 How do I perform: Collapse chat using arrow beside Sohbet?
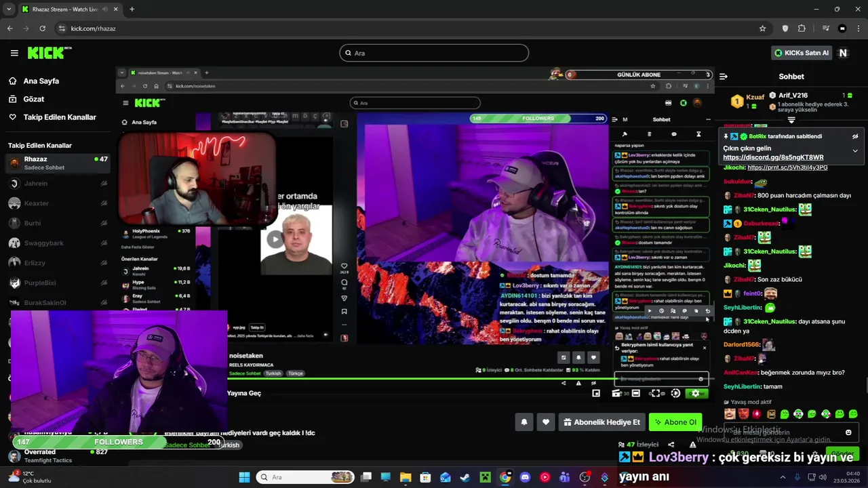click(x=724, y=77)
